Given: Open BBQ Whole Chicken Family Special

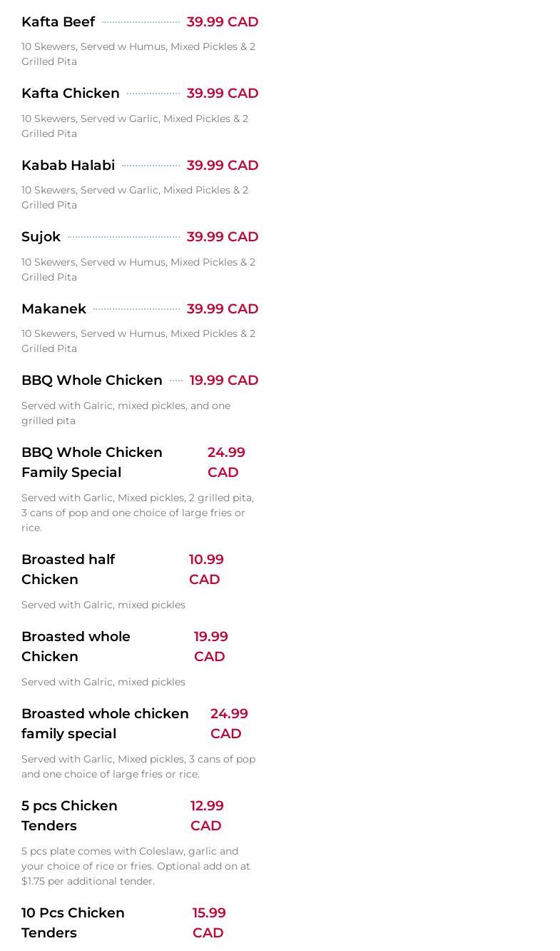Looking at the screenshot, I should (x=92, y=462).
